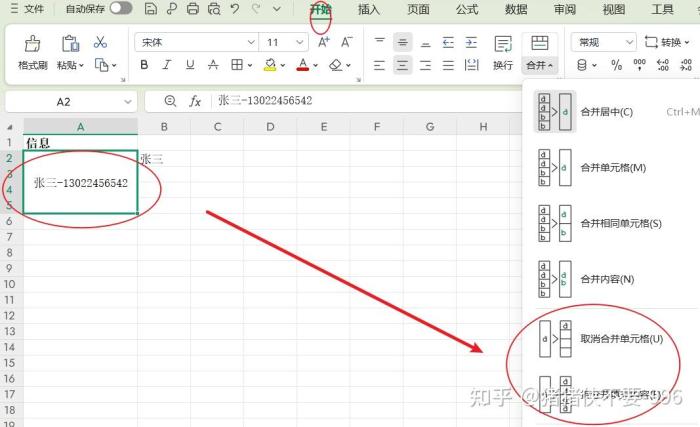
Task: Switch to the 页面 tab
Action: (x=418, y=9)
